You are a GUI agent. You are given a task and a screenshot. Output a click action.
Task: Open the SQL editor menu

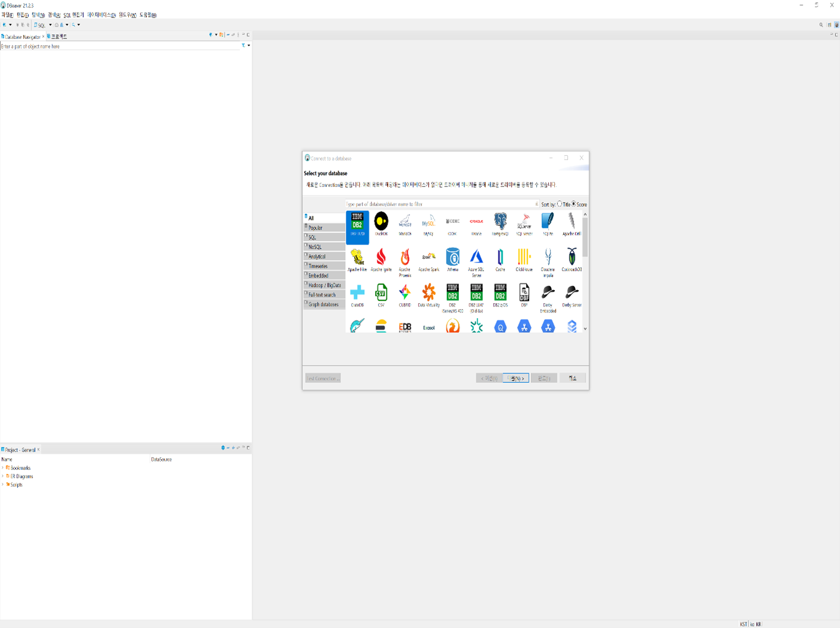coord(74,15)
